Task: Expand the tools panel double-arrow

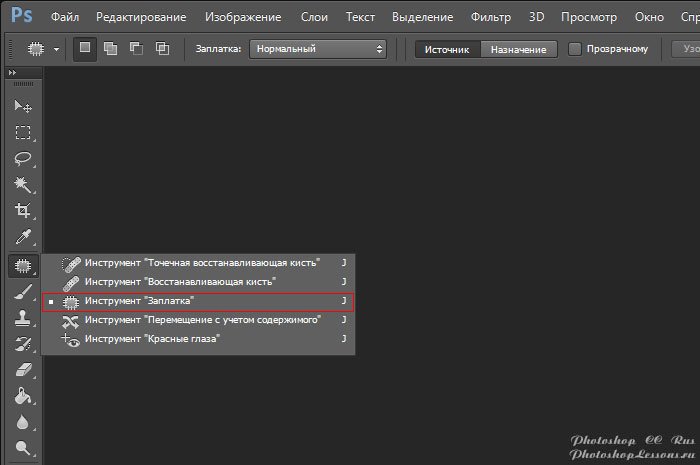Action: [12, 74]
